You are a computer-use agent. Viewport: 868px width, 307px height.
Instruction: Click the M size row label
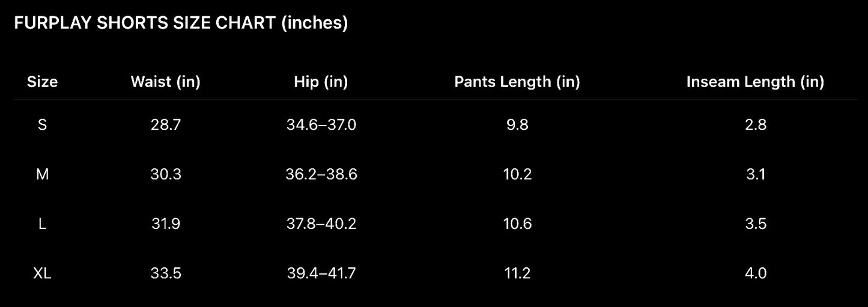click(42, 174)
